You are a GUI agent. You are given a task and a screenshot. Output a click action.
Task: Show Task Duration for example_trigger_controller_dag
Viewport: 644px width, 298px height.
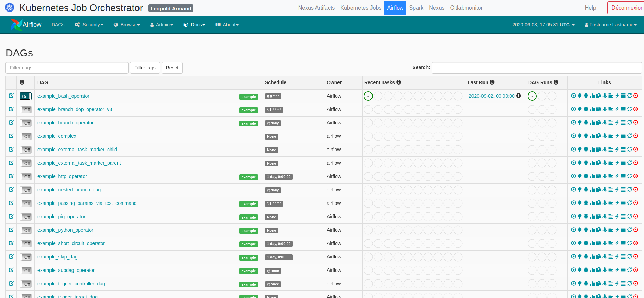click(x=592, y=283)
